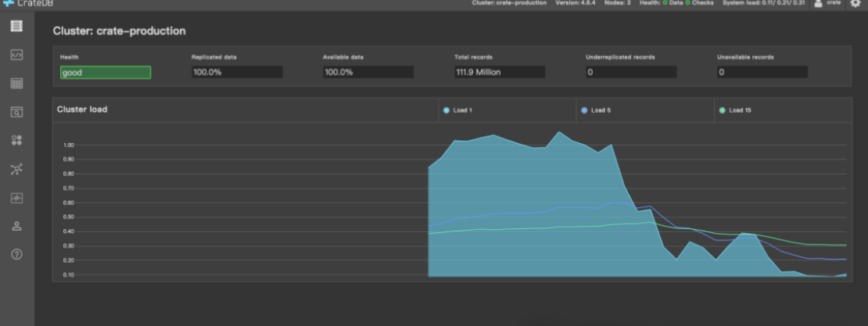Open the SQL Console sidebar icon

point(16,55)
